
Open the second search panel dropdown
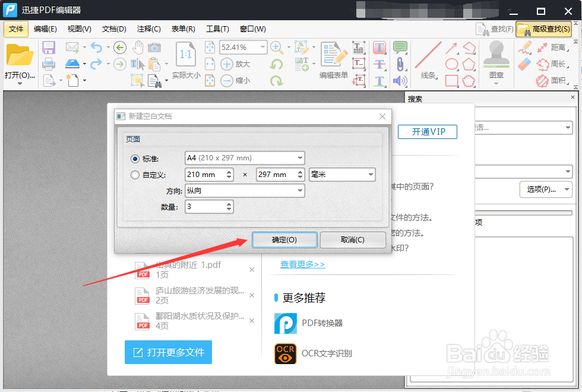[568, 172]
